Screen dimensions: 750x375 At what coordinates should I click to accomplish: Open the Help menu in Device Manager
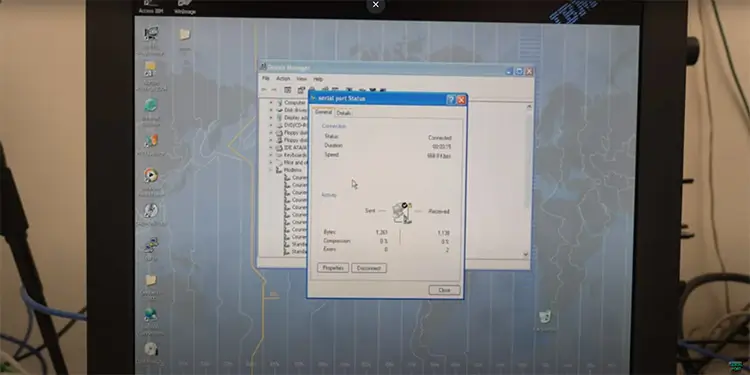[x=318, y=79]
